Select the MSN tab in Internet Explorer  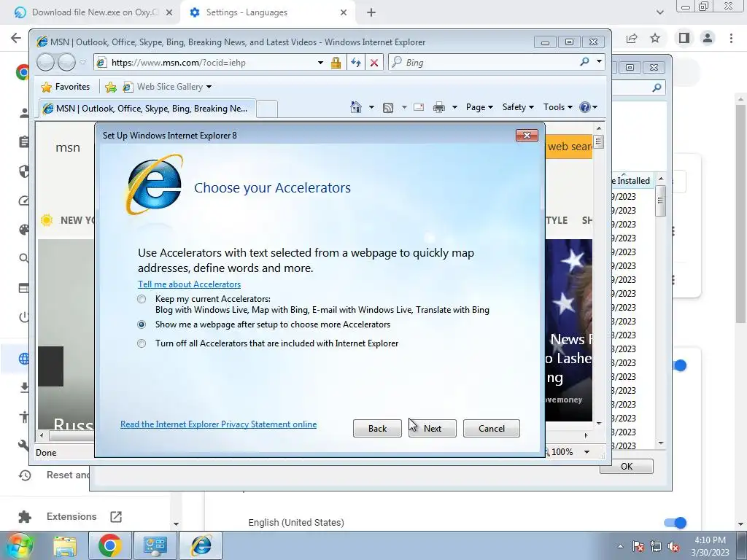coord(147,109)
